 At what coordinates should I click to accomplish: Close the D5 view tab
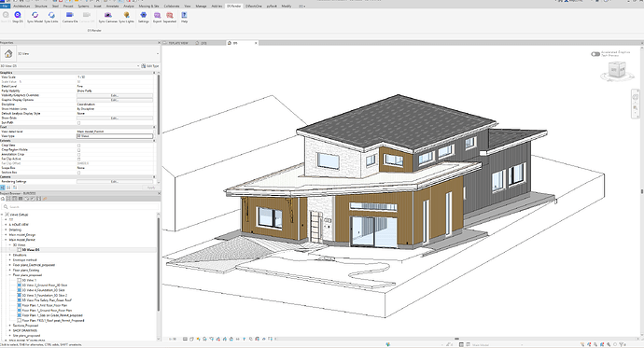point(256,43)
